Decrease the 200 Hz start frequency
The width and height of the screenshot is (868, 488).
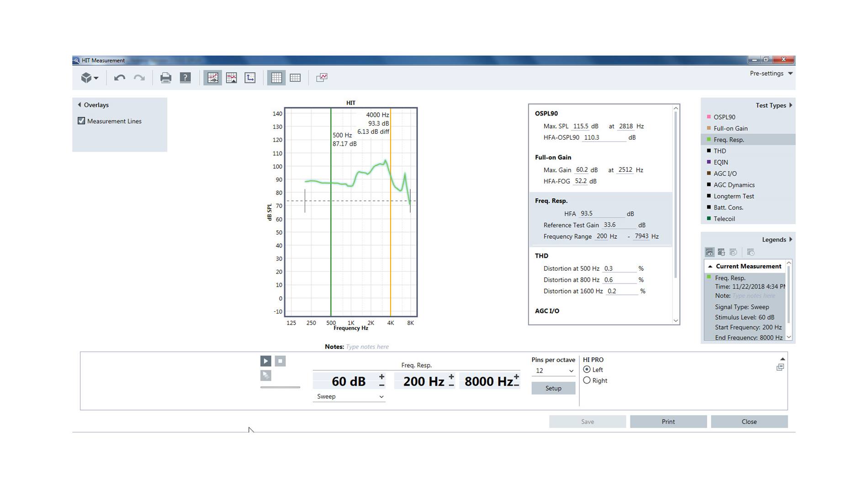[451, 386]
